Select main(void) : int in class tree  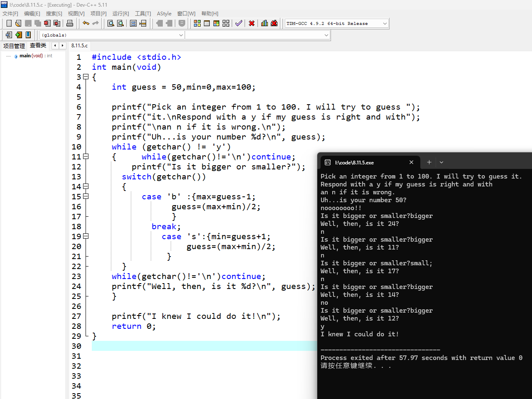[x=36, y=56]
